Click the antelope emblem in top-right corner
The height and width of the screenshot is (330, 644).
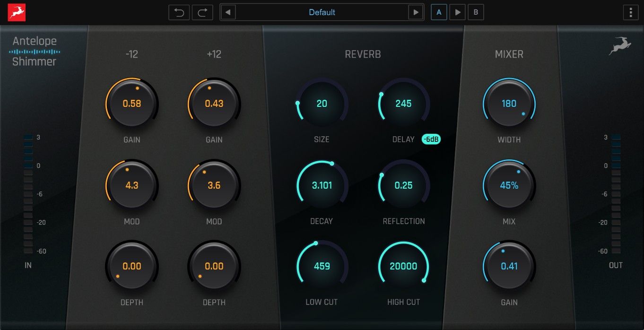pos(620,45)
